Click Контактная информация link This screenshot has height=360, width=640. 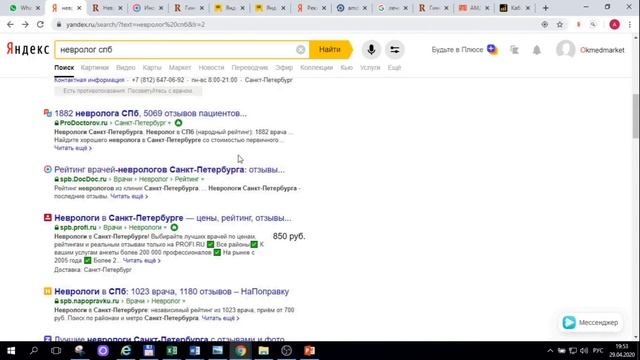click(x=89, y=80)
